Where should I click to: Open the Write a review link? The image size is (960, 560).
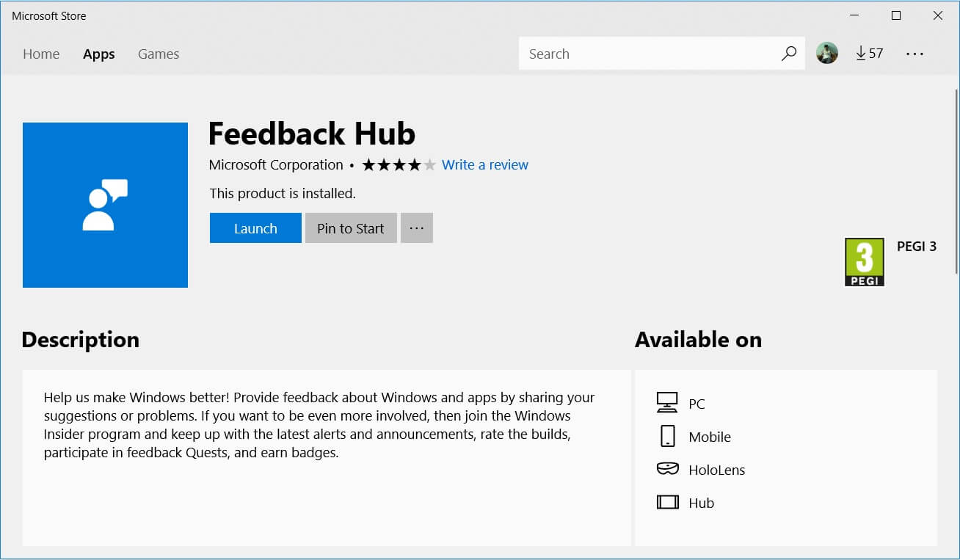coord(484,164)
